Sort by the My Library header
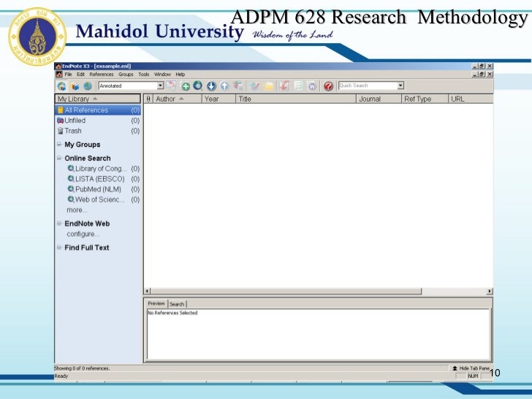This screenshot has width=532, height=399. pos(98,99)
